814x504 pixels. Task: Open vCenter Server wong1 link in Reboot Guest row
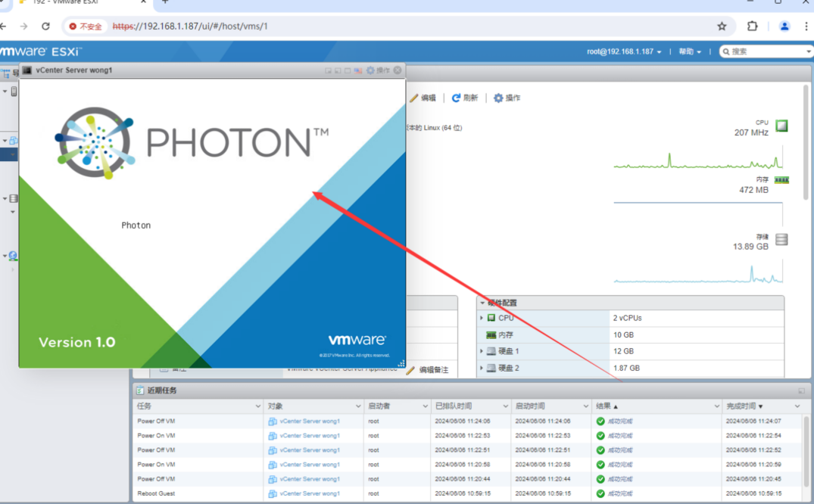310,493
